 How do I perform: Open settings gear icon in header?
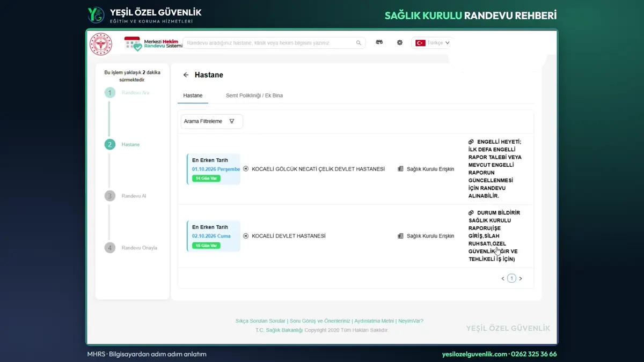coord(400,42)
